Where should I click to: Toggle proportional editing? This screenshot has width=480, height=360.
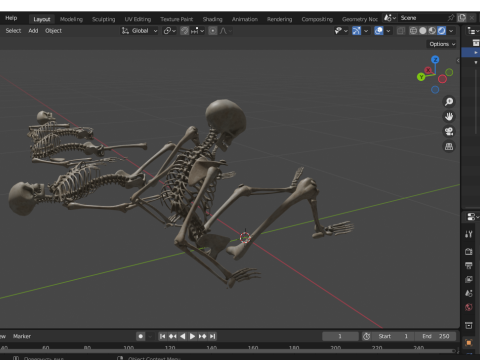(213, 31)
